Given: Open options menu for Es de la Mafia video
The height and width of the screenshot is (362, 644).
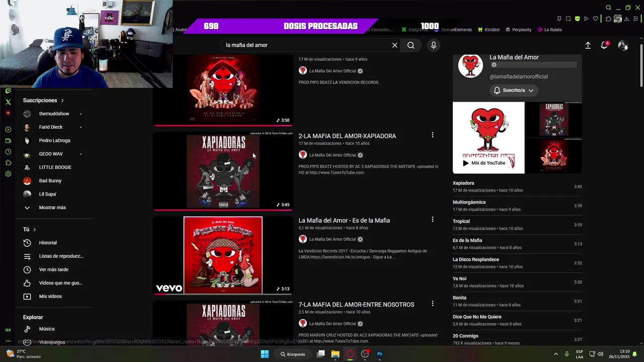Looking at the screenshot, I should (x=432, y=219).
